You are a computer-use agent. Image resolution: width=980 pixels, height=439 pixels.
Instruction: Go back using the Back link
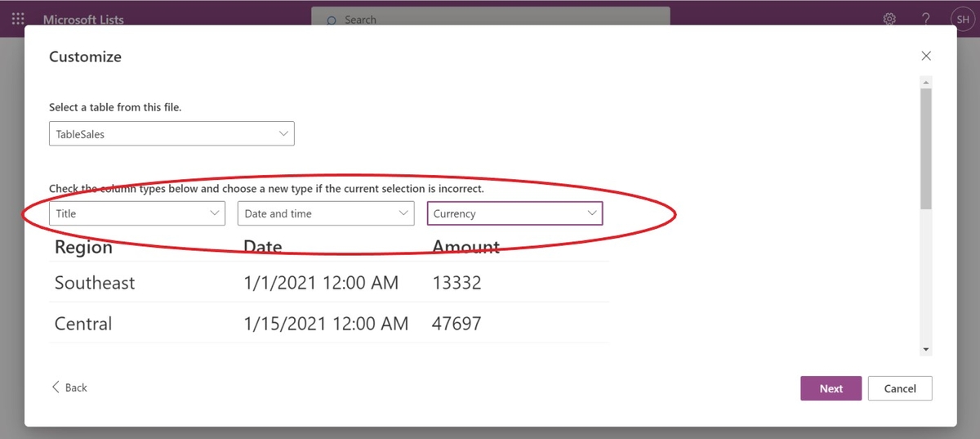point(69,387)
